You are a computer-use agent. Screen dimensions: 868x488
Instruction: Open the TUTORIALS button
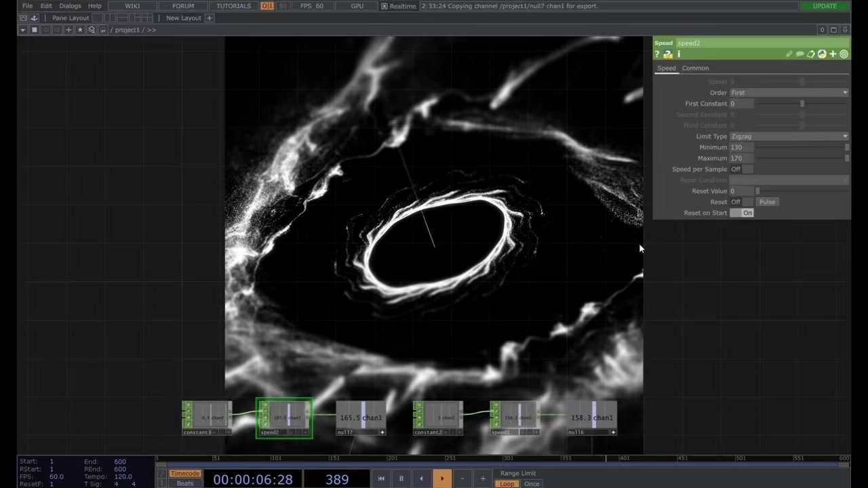(233, 6)
